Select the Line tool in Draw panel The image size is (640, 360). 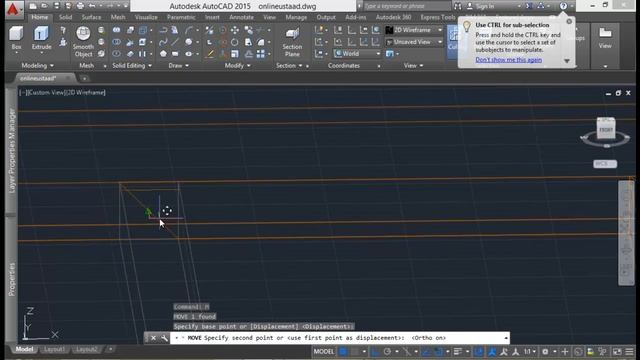click(175, 42)
